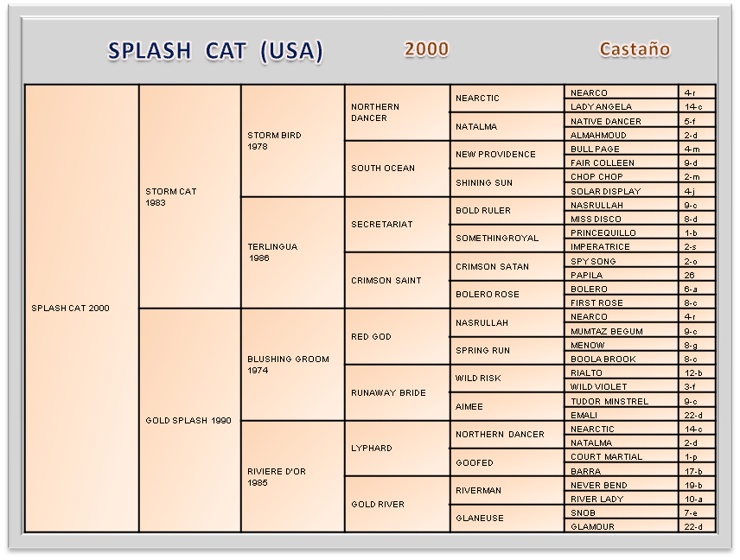Image resolution: width=740 pixels, height=560 pixels.
Task: Click the Castaño color label
Action: pyautogui.click(x=635, y=49)
